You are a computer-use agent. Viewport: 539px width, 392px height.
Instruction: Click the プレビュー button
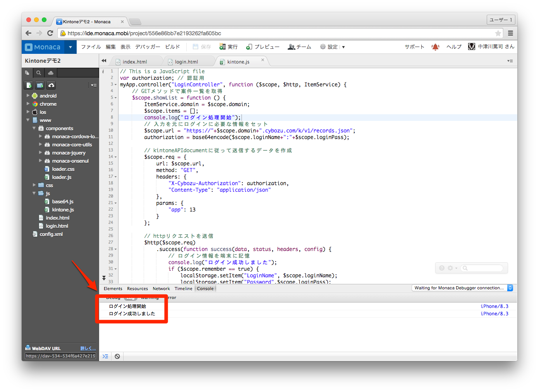click(x=263, y=47)
